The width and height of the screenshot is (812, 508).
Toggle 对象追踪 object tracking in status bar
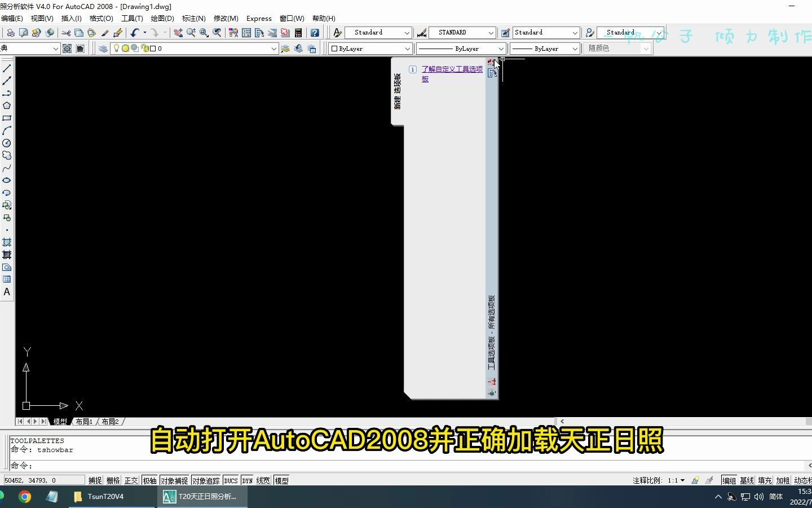[206, 480]
